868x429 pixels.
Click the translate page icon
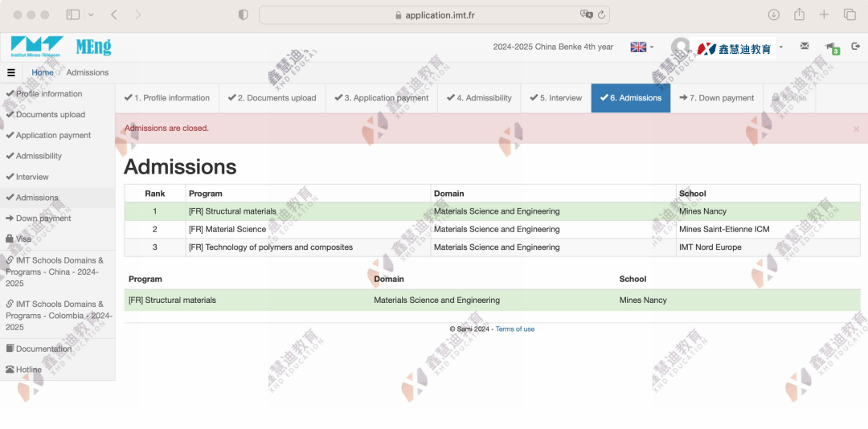(586, 15)
